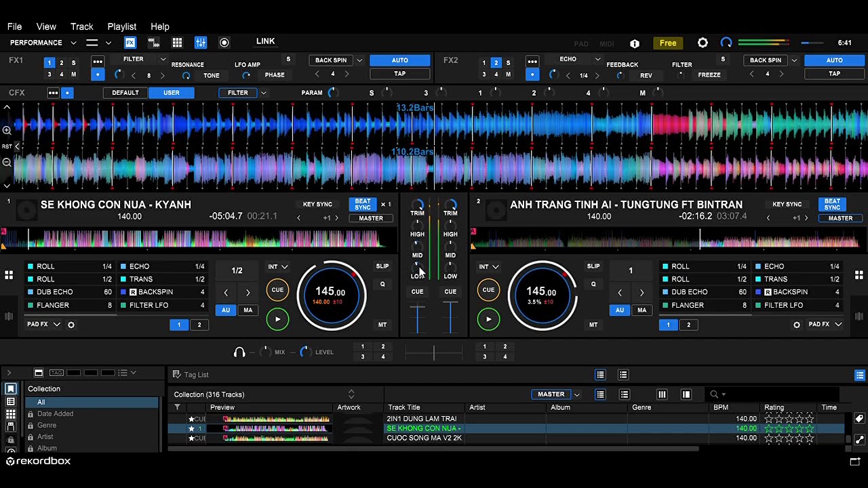The image size is (868, 488).
Task: Open the Tag List icon
Action: pos(177,374)
